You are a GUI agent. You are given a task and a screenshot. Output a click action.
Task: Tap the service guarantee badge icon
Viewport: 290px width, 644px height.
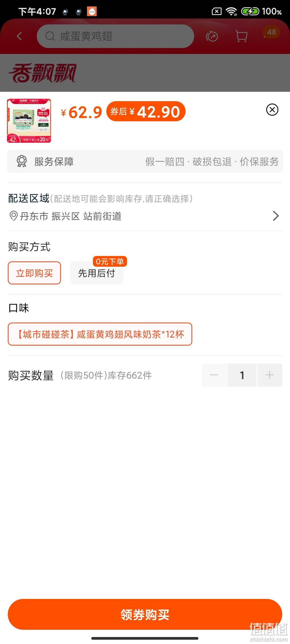(x=21, y=162)
